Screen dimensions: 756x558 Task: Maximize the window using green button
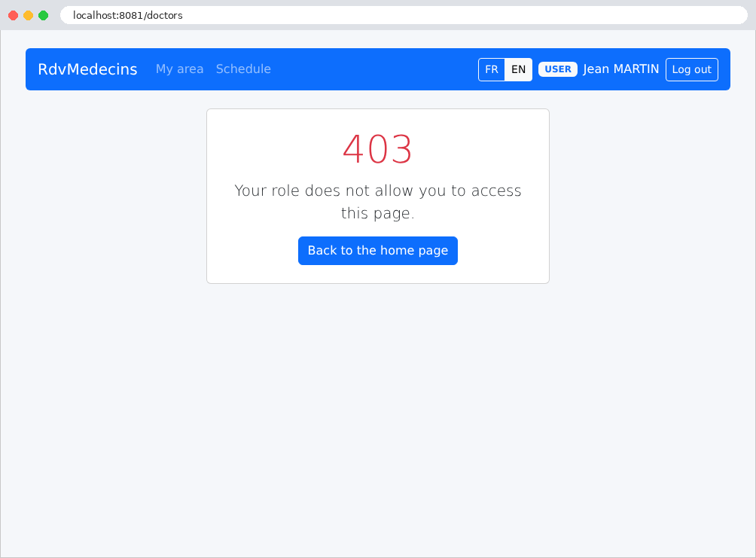(x=44, y=15)
